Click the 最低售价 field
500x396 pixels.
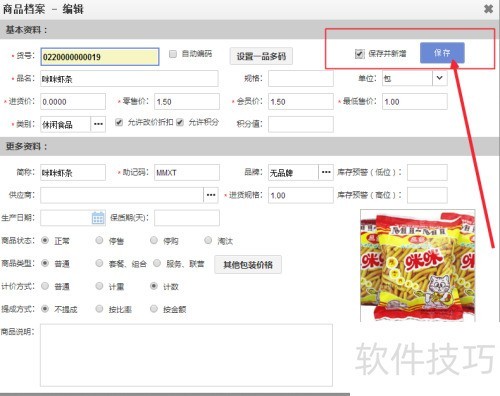coord(415,101)
